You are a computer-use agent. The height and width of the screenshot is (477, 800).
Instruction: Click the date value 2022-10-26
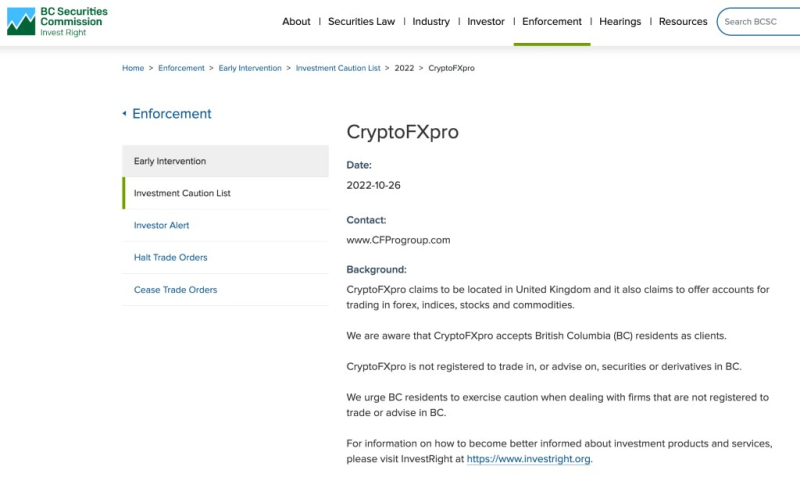(x=373, y=185)
